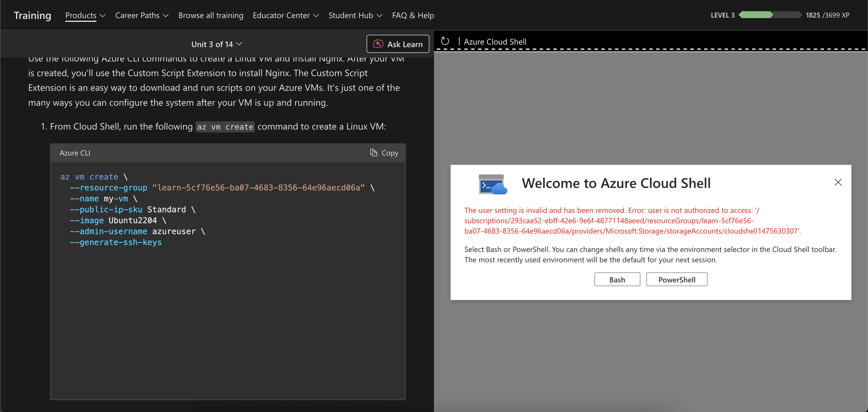
Task: Choose PowerShell as the shell environment
Action: 676,280
